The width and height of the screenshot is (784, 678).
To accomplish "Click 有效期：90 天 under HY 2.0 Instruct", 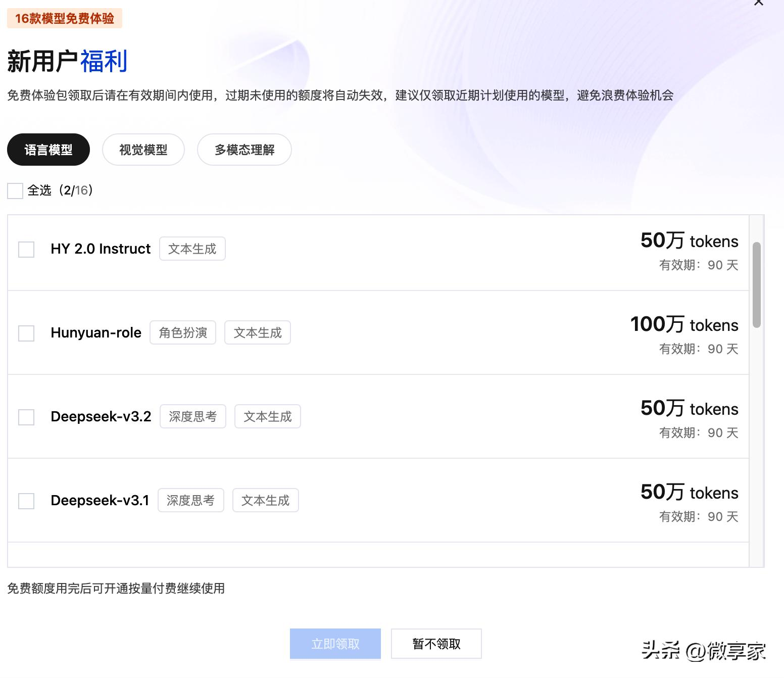I will [x=699, y=265].
